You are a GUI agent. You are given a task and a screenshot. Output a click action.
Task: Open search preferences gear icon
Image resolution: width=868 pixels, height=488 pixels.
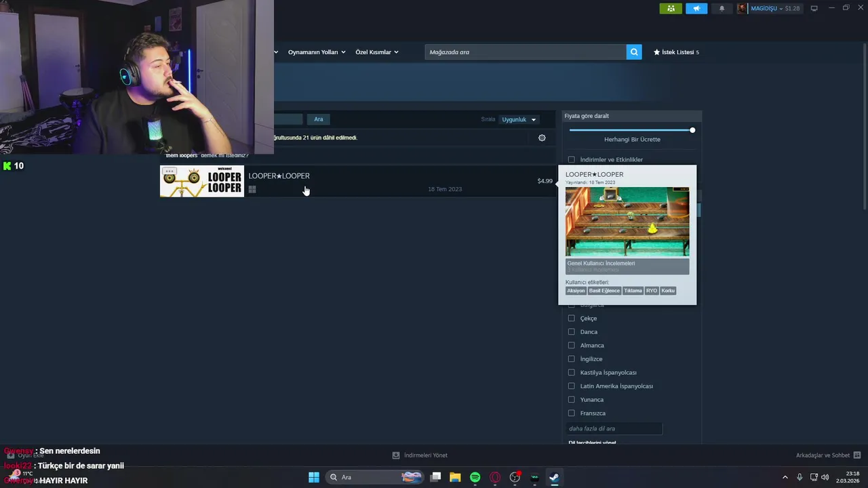click(542, 138)
